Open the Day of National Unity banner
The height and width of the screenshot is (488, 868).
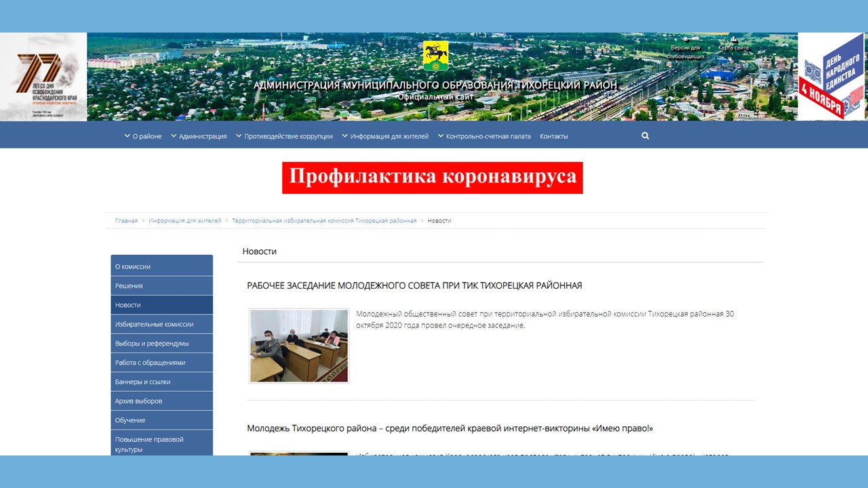click(833, 77)
